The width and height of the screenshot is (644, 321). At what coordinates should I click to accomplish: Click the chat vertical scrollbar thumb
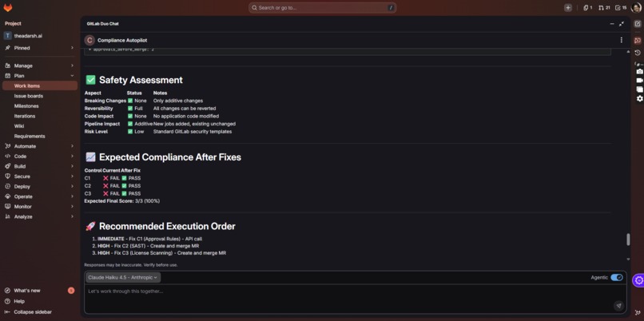(628, 240)
